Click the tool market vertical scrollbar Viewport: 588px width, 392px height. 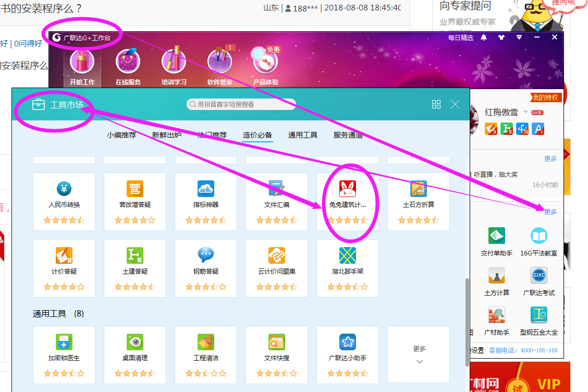467,322
